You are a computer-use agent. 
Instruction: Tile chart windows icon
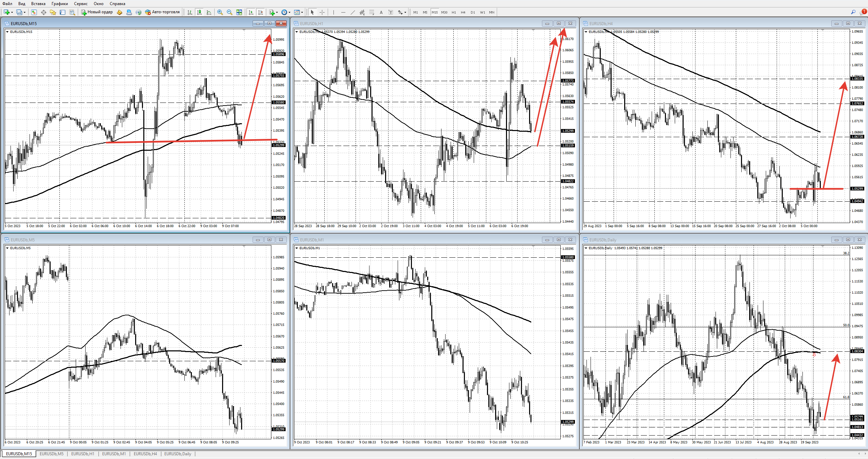pos(239,12)
